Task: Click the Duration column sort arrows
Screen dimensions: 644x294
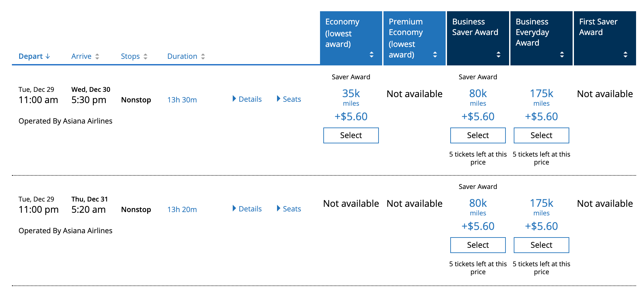Action: (203, 56)
